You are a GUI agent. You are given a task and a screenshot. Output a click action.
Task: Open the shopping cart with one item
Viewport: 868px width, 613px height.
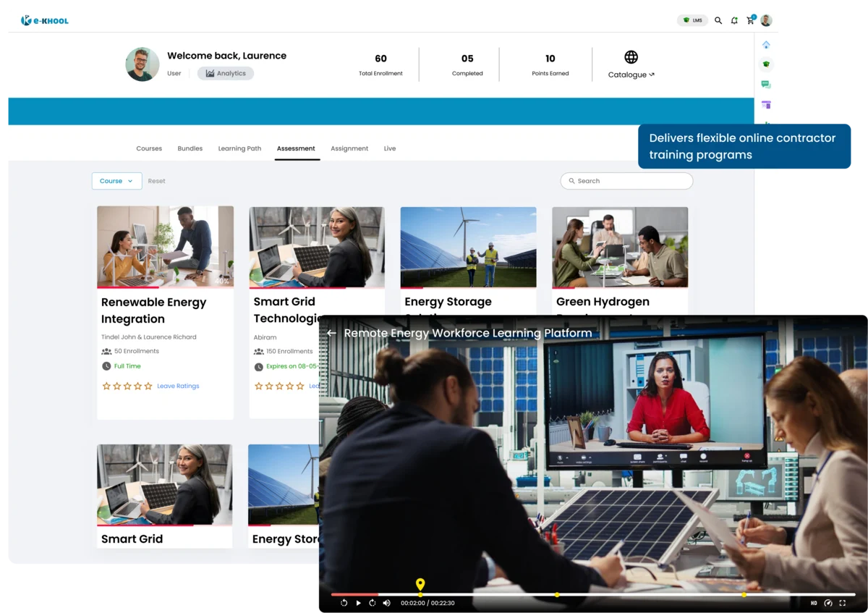tap(750, 20)
